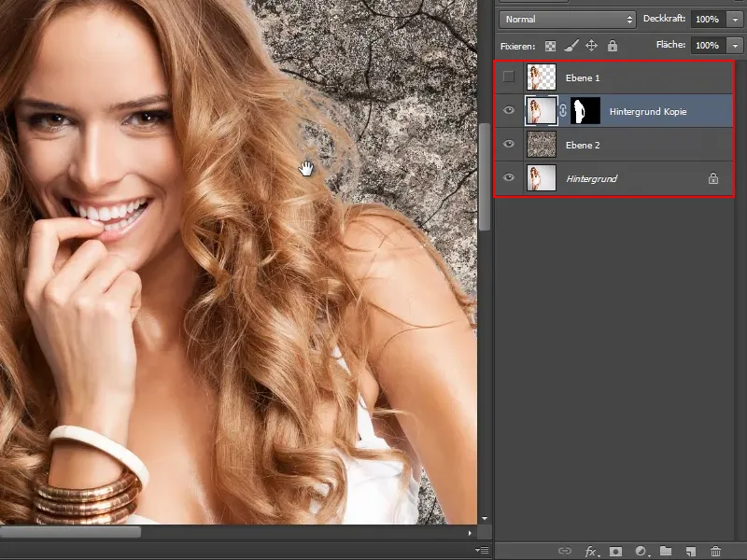
Task: Click the lock all padlock icon
Action: pos(612,45)
